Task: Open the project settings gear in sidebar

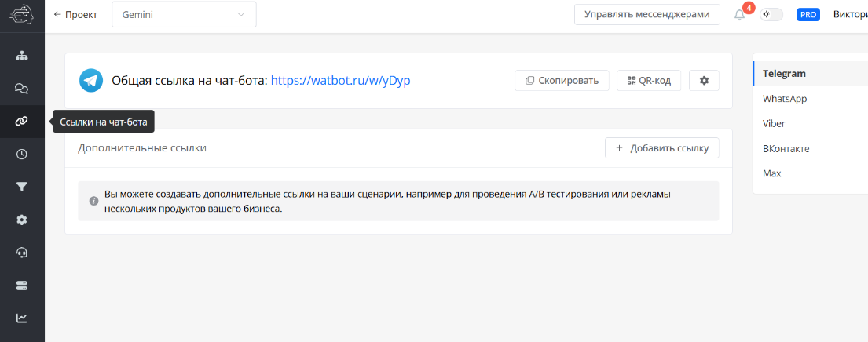Action: (22, 220)
